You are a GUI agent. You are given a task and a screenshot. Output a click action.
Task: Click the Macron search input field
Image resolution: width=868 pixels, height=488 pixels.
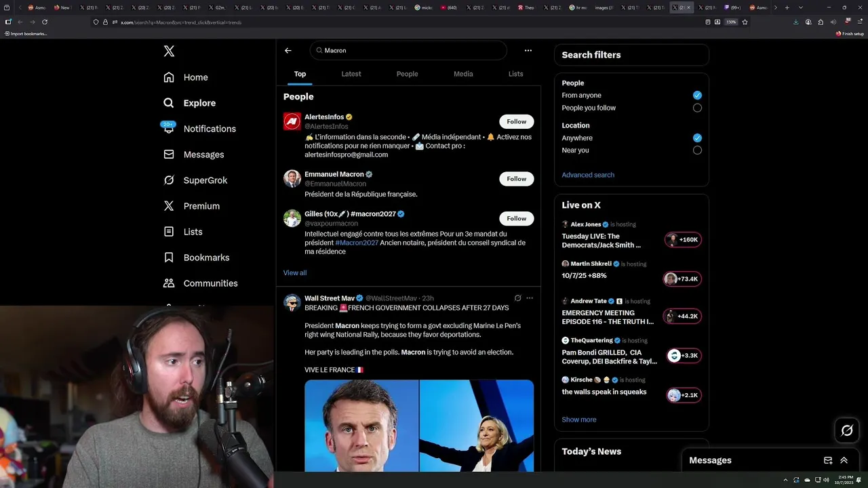408,50
